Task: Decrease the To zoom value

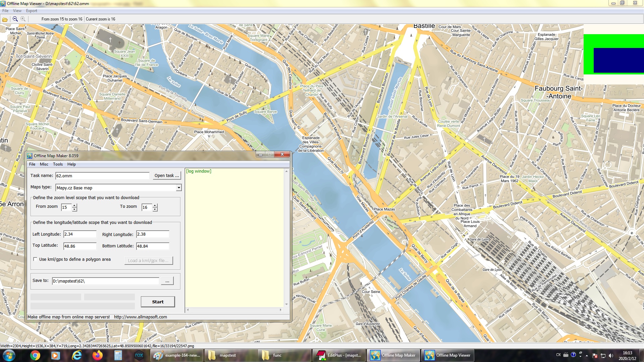Action: coord(155,209)
